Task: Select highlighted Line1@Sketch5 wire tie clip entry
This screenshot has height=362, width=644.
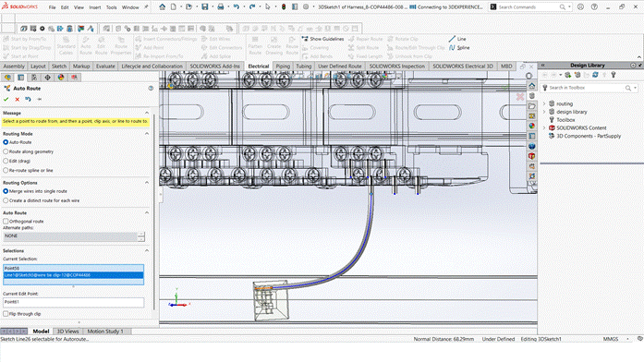Action: pos(74,275)
